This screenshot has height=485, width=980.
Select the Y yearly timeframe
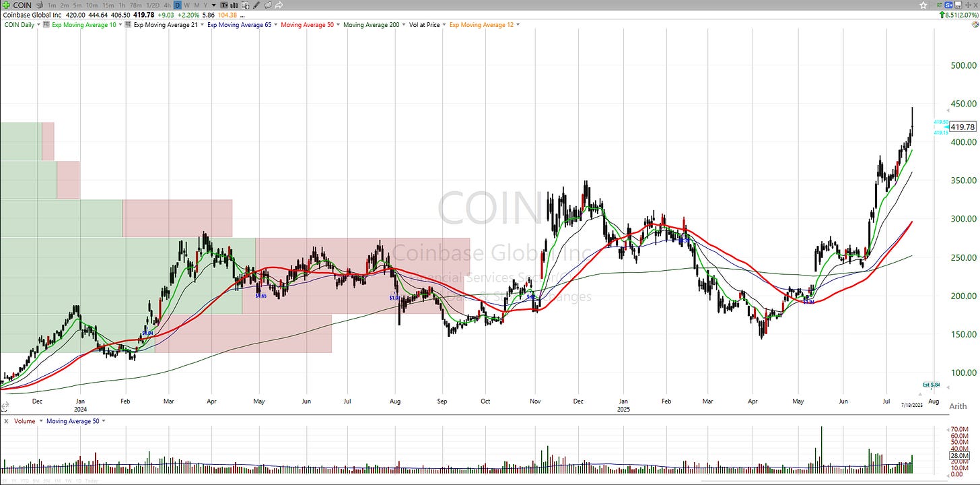pos(205,5)
